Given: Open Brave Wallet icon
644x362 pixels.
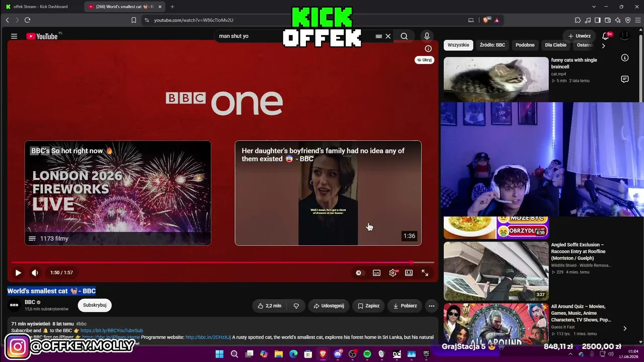Looking at the screenshot, I should [x=608, y=20].
